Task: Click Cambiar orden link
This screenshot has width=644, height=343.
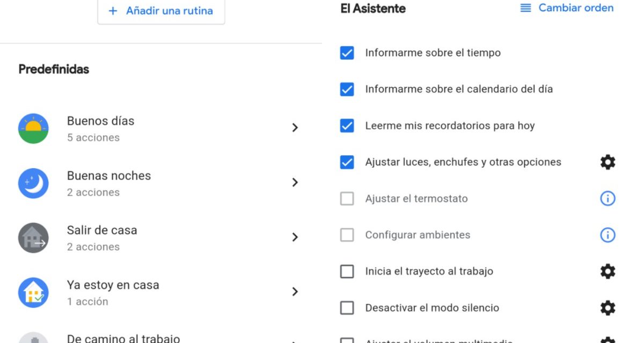Action: click(567, 8)
